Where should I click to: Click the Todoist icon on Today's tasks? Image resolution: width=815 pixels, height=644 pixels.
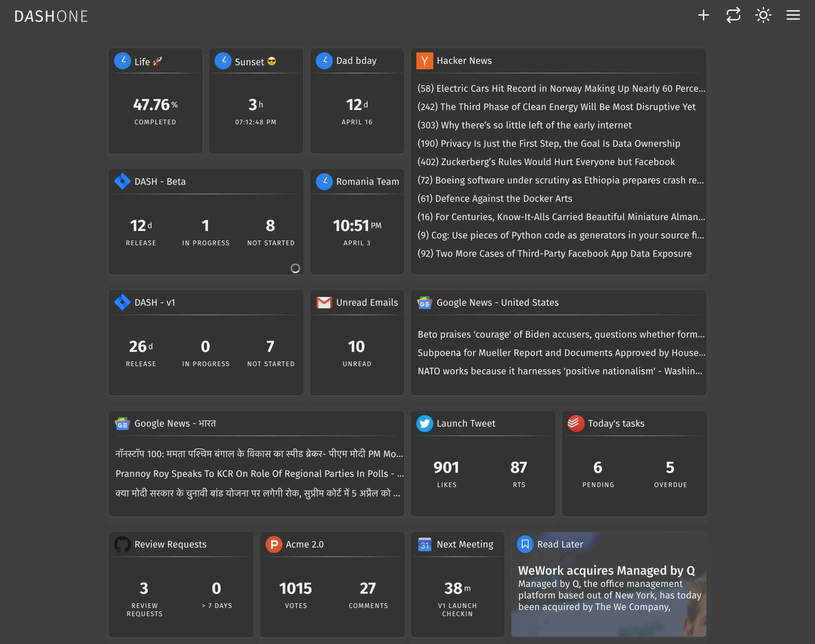[x=576, y=424]
